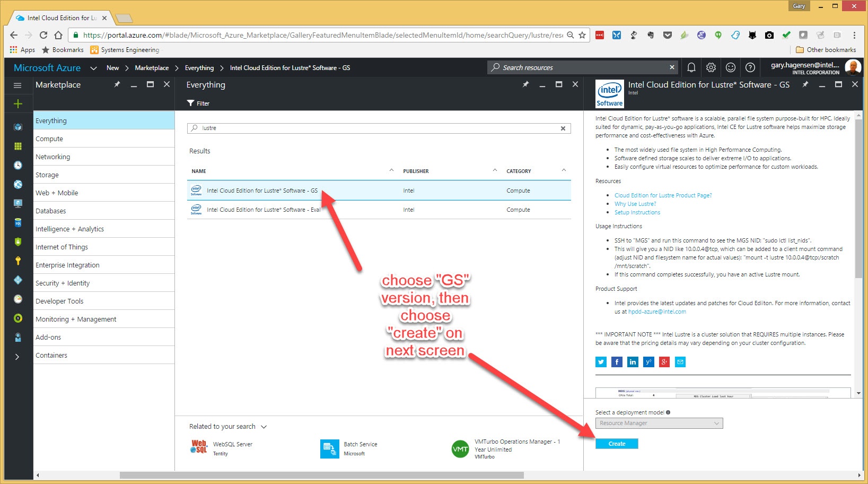The image size is (868, 484).
Task: Open the portal settings gear icon
Action: tap(711, 67)
